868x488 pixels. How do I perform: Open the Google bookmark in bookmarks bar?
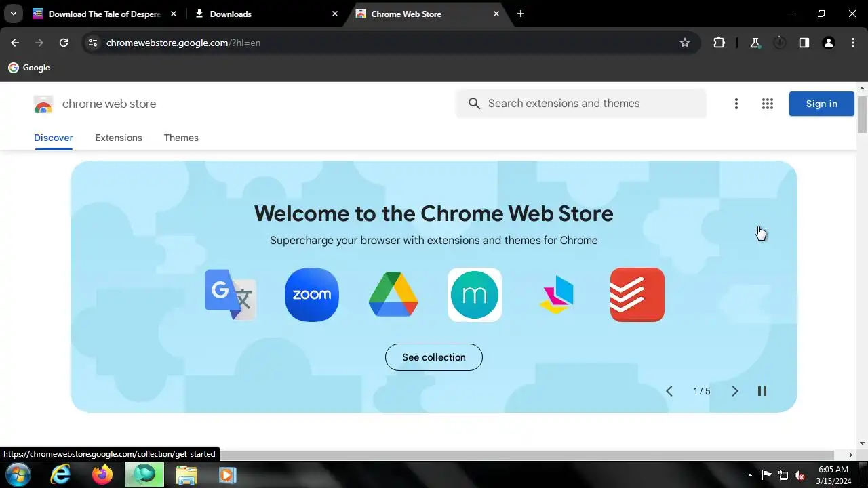pyautogui.click(x=29, y=68)
